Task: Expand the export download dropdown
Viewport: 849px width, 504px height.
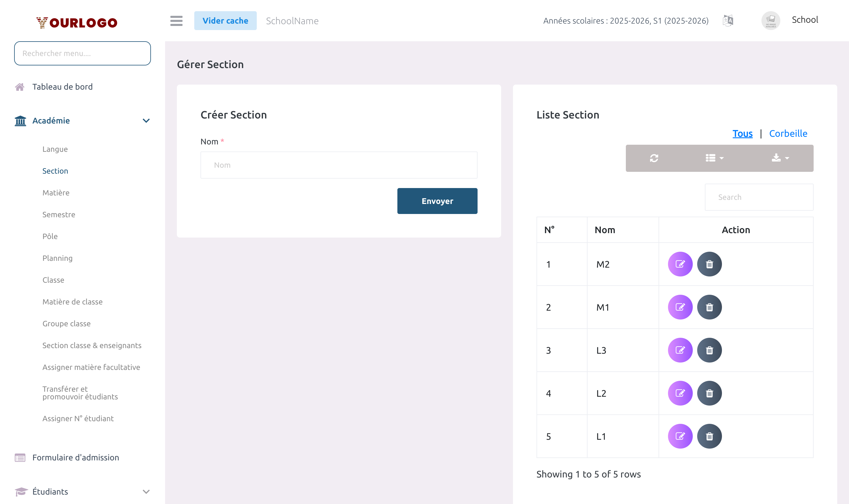Action: tap(780, 158)
